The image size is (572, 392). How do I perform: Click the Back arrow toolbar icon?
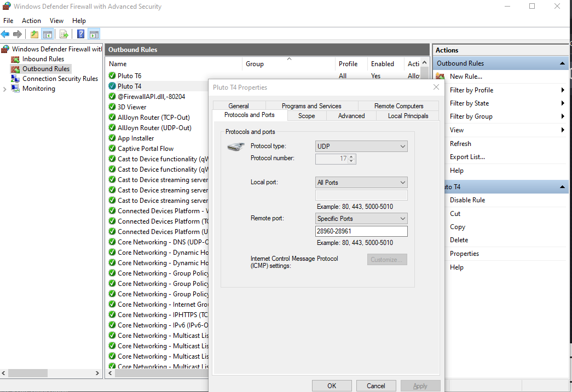[x=5, y=34]
